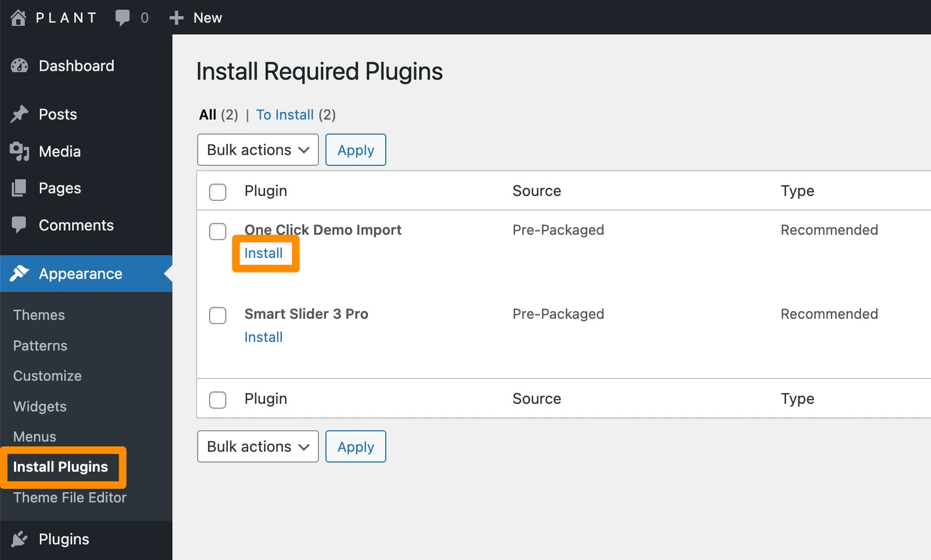The image size is (931, 560).
Task: Check the Smart Slider 3 Pro checkbox
Action: (218, 316)
